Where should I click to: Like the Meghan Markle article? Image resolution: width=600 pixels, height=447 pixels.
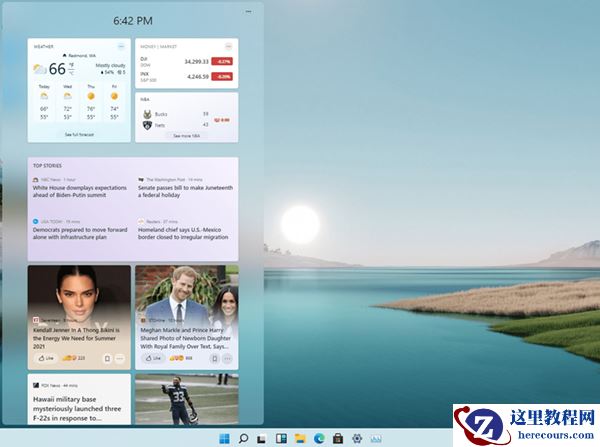[153, 358]
